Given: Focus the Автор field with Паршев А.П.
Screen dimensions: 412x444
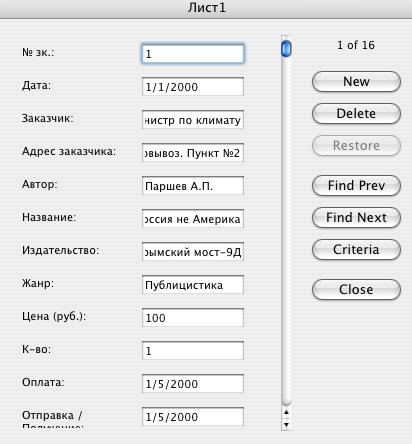Looking at the screenshot, I should (x=193, y=186).
